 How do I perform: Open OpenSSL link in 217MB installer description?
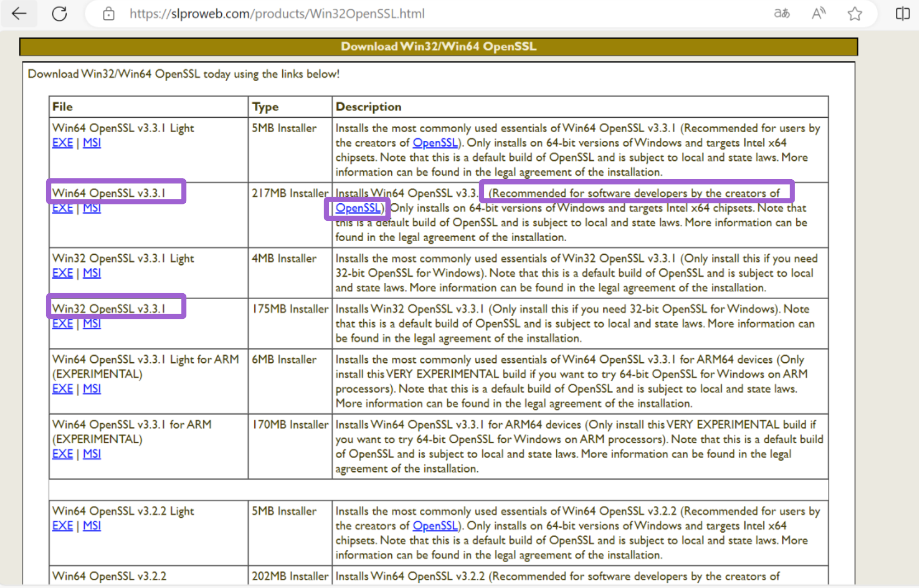point(358,208)
